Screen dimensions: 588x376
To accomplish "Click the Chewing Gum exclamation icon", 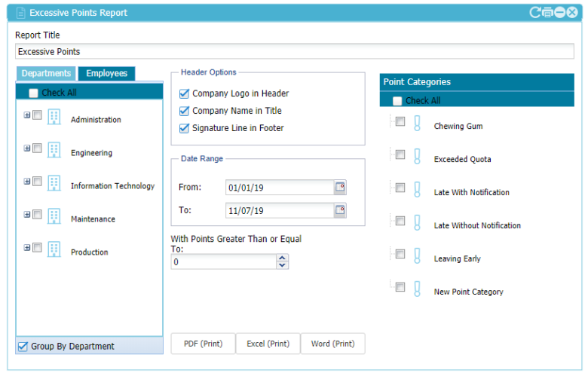I will click(417, 123).
